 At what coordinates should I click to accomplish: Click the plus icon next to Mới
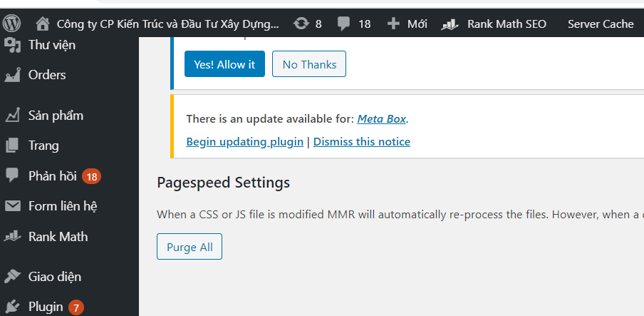click(393, 24)
